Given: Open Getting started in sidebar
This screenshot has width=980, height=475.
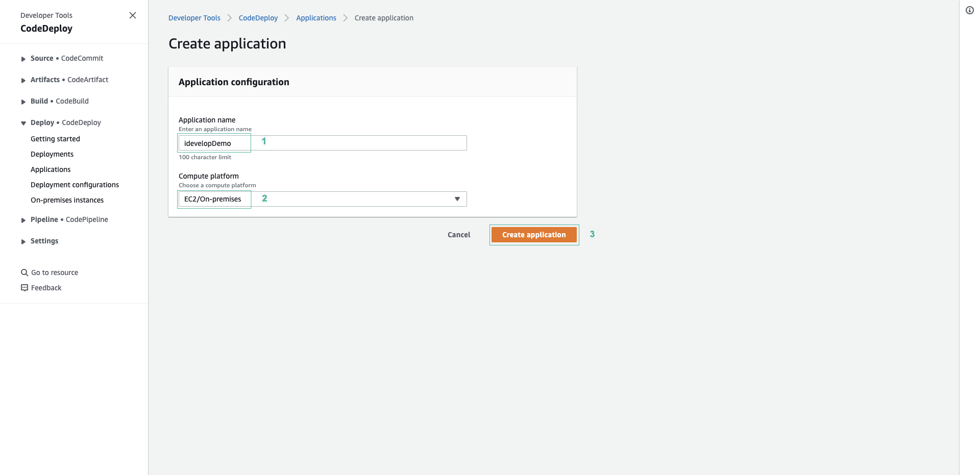Looking at the screenshot, I should [55, 139].
